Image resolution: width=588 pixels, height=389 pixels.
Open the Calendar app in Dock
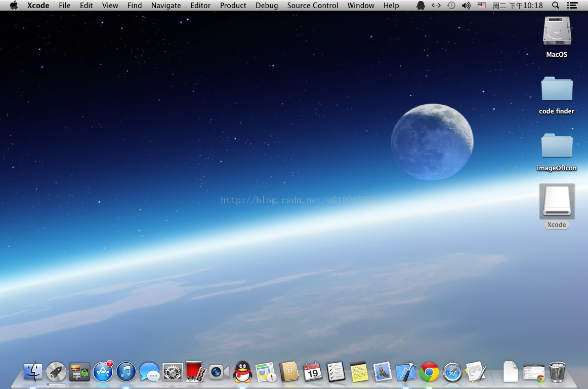313,372
